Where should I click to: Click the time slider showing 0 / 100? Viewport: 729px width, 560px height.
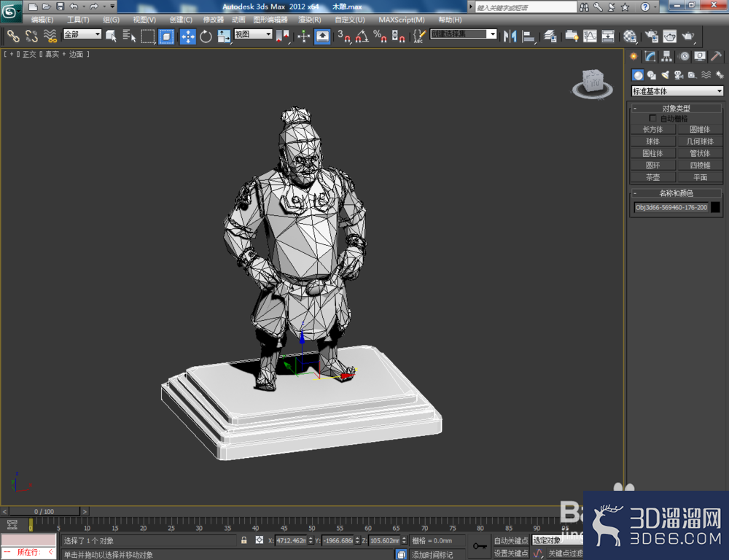[x=44, y=511]
